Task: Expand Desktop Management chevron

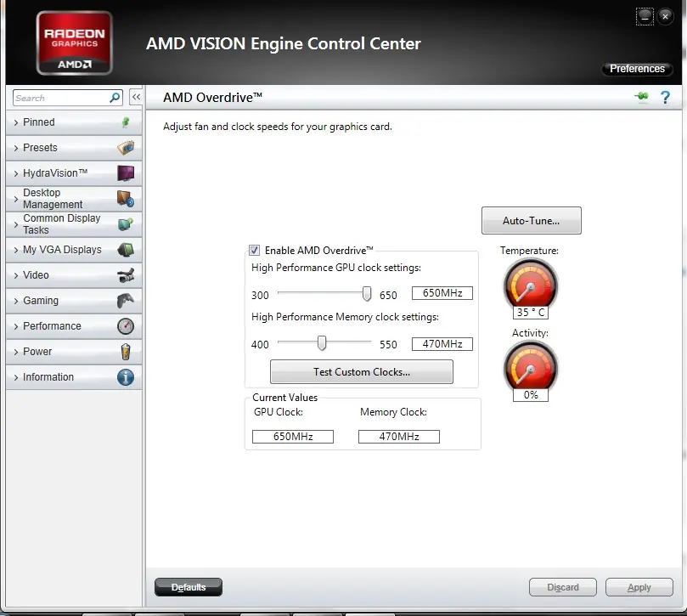Action: tap(16, 199)
